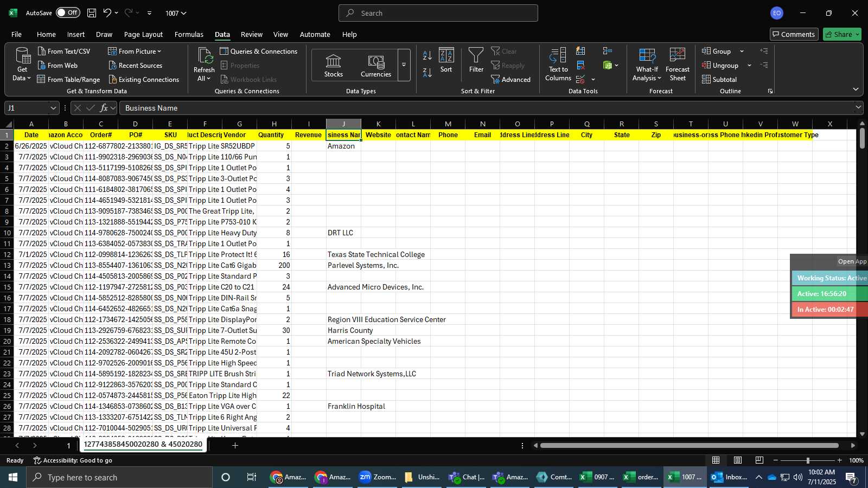Open Inbox Outlook taskbar item
The image size is (868, 488).
click(730, 477)
